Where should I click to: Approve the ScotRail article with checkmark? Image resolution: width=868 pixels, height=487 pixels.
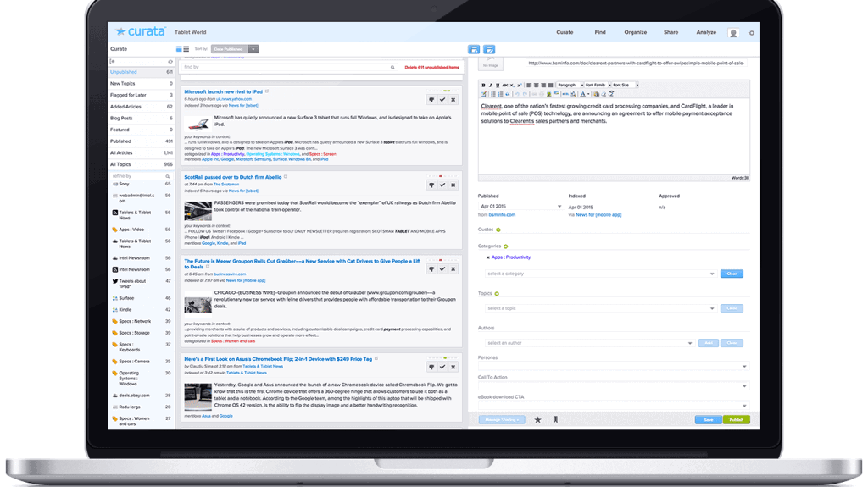(x=442, y=185)
